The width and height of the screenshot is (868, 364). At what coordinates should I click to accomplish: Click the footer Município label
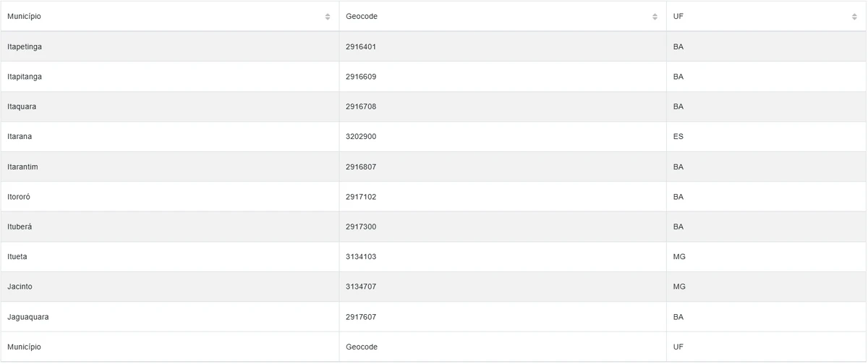click(x=24, y=347)
